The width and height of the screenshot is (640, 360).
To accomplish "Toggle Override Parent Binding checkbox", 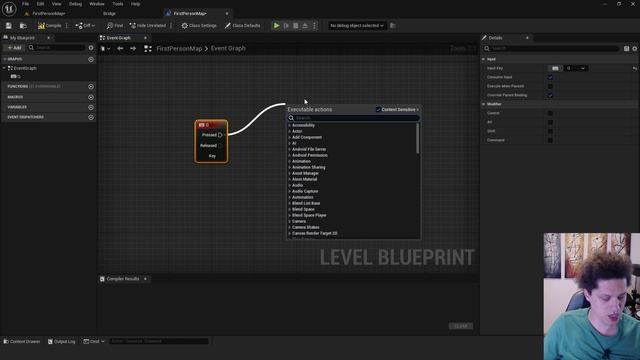I will 550,95.
